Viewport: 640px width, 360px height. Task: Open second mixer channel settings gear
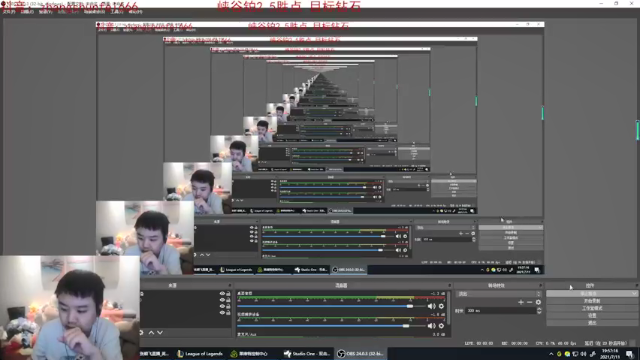[x=441, y=326]
